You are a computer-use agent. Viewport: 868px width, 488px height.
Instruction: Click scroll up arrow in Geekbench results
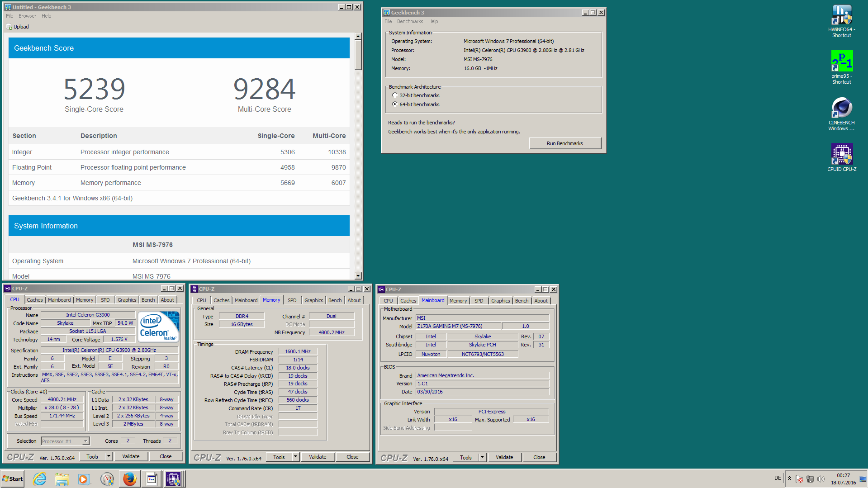(x=358, y=36)
